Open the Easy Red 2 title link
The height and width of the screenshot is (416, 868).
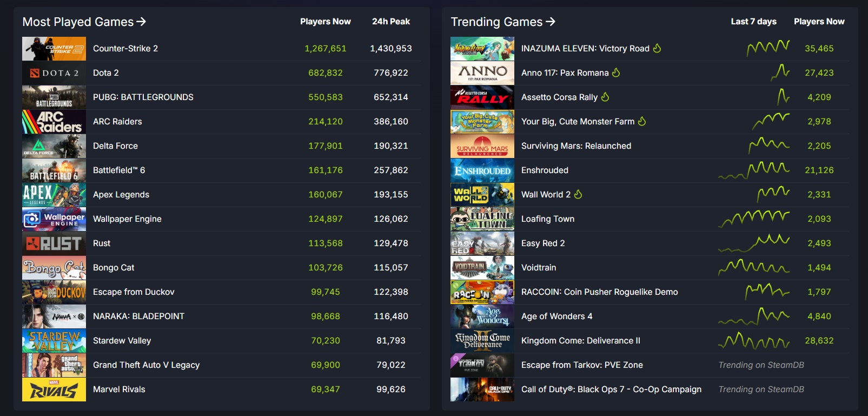pyautogui.click(x=543, y=243)
